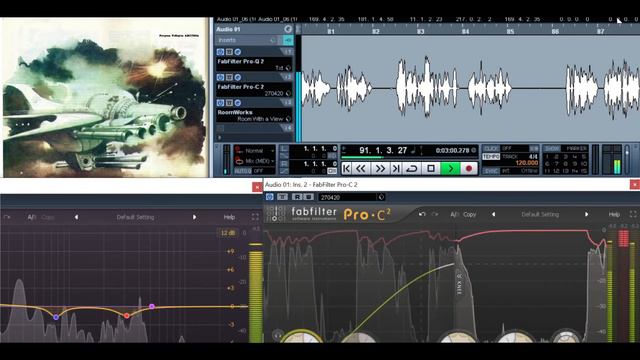Click the 4/4 time signature field
Screen dimensions: 640x360
533,156
